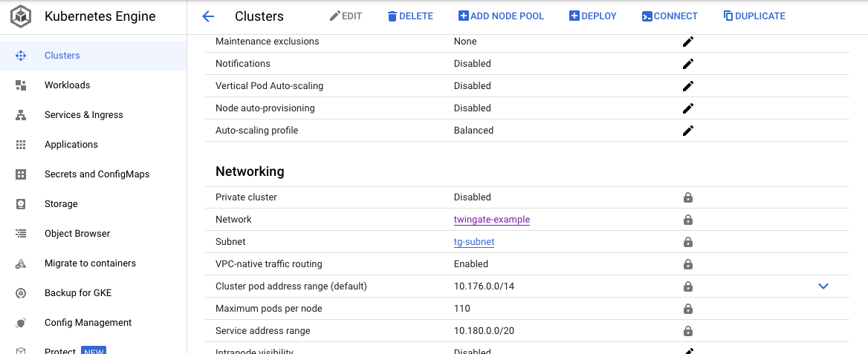
Task: Click the Enabled value for VPC-native routing
Action: point(471,264)
